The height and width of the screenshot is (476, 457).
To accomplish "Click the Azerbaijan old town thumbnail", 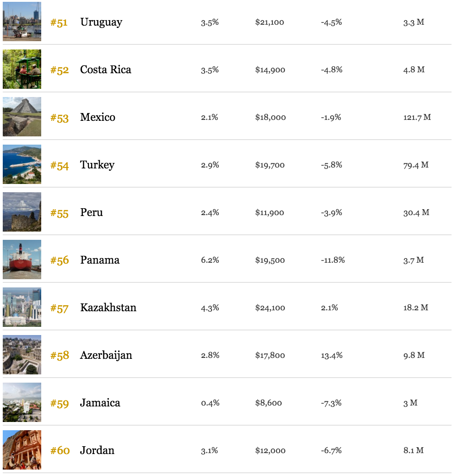I will [x=22, y=355].
